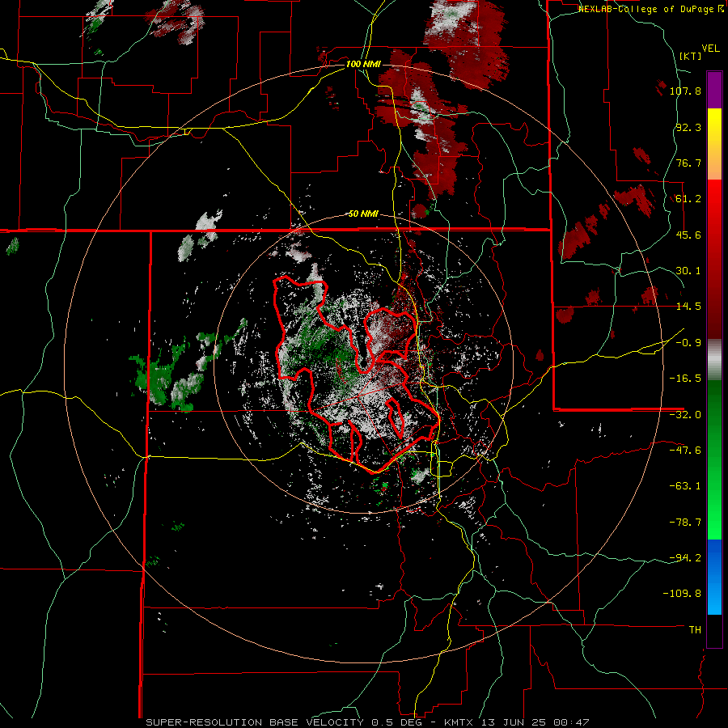Image resolution: width=728 pixels, height=728 pixels.
Task: Pick the purple segment of velocity scale
Action: coord(714,90)
